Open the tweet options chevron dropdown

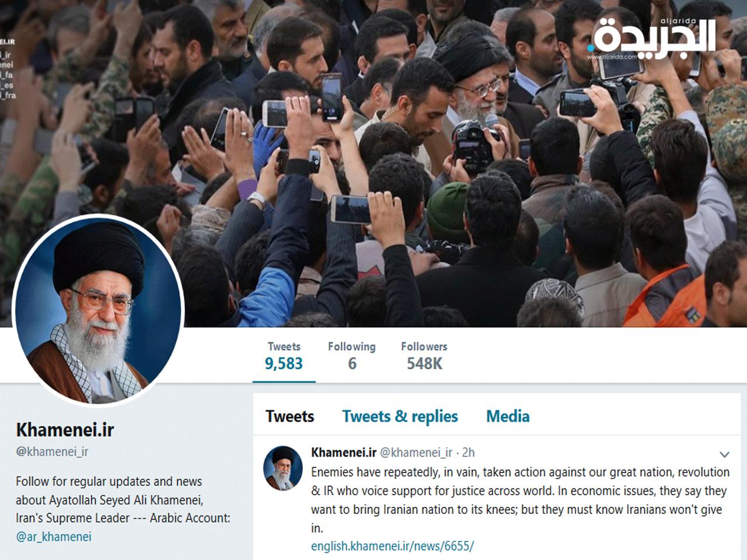(x=724, y=454)
